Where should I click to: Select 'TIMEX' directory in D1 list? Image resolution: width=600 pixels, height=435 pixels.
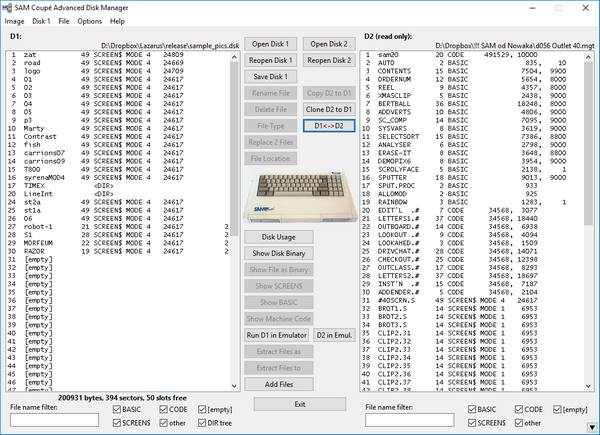click(118, 186)
